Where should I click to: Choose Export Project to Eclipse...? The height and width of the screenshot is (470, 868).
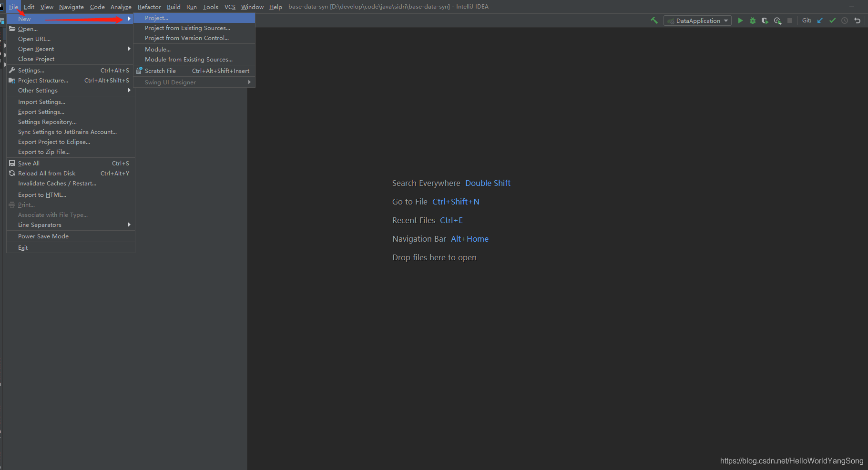click(x=71, y=142)
